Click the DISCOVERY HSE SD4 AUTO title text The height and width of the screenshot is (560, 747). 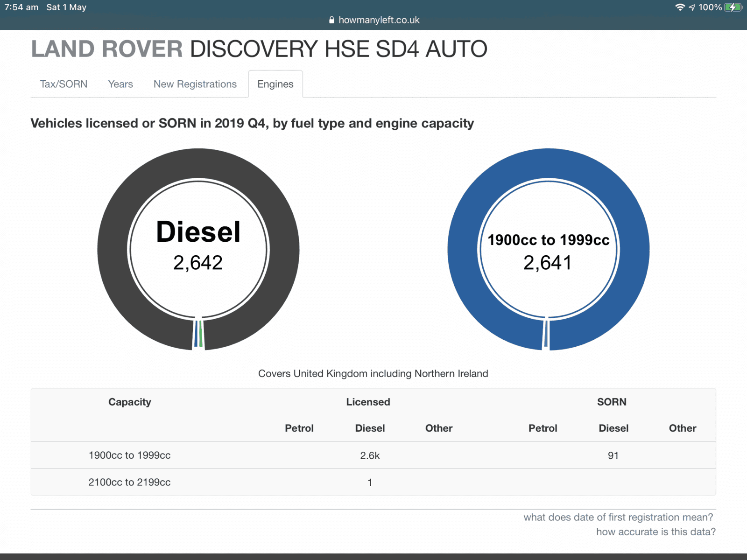(x=338, y=49)
